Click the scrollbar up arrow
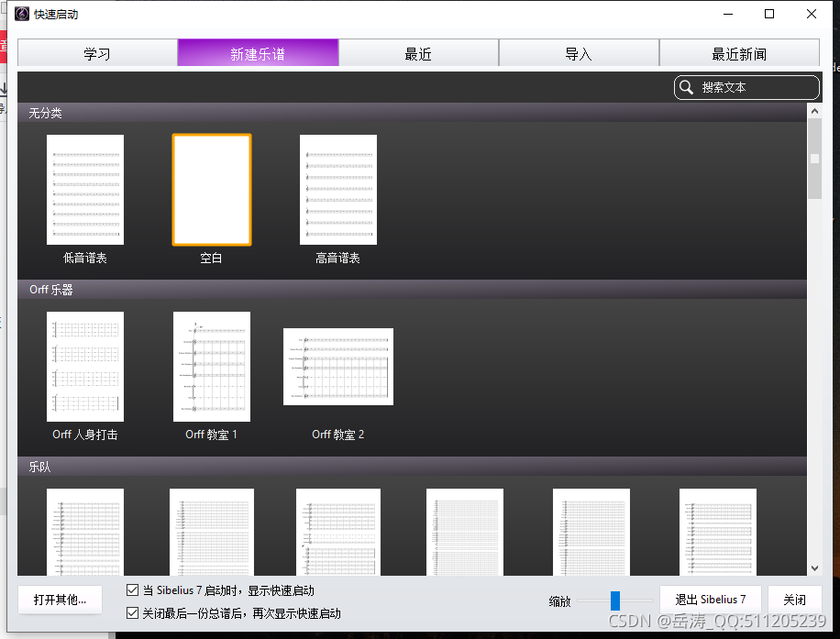 [814, 111]
